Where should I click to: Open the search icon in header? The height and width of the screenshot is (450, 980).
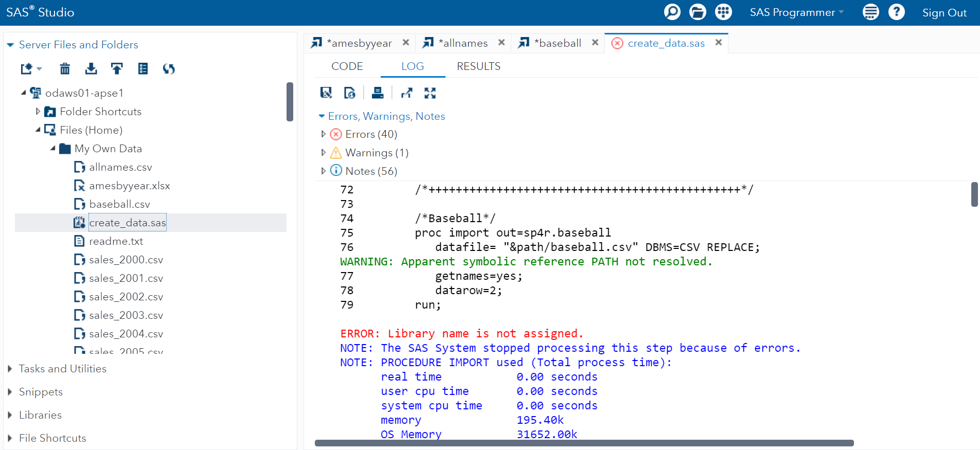672,12
